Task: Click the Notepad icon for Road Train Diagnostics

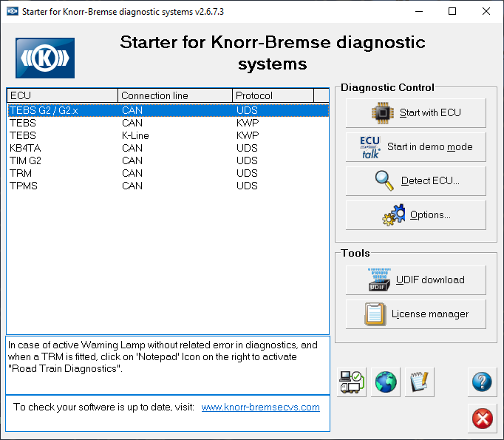Action: 420,382
